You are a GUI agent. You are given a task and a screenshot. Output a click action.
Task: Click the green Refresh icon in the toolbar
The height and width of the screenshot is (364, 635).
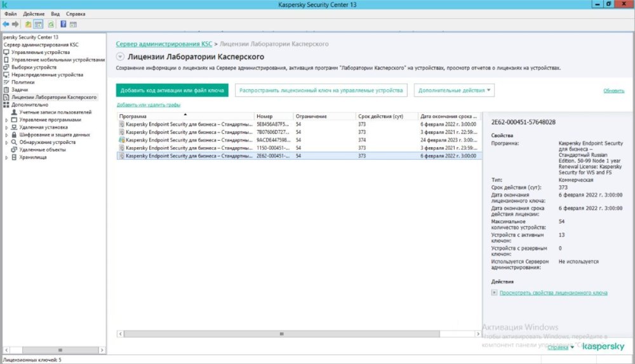(x=50, y=24)
